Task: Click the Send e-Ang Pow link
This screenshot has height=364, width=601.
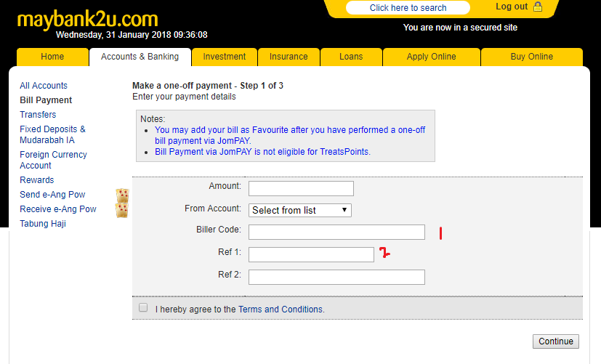Action: tap(52, 194)
